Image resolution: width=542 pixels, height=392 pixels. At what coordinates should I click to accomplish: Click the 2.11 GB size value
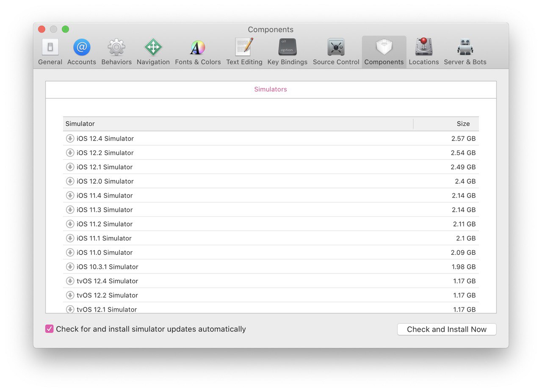pos(464,224)
